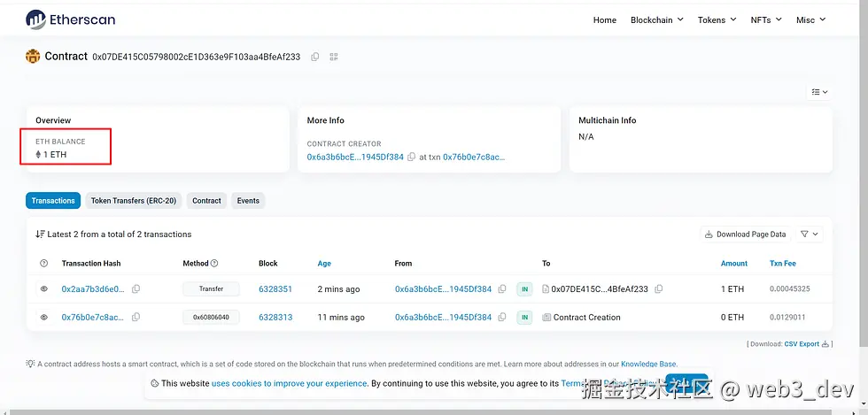
Task: Open the Knowledge Base link
Action: [648, 364]
